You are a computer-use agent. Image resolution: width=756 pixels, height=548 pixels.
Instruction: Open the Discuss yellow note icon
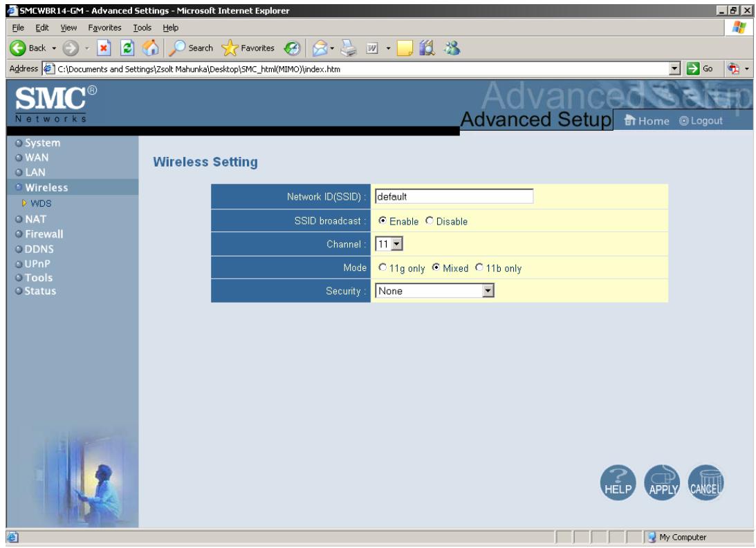[x=405, y=48]
